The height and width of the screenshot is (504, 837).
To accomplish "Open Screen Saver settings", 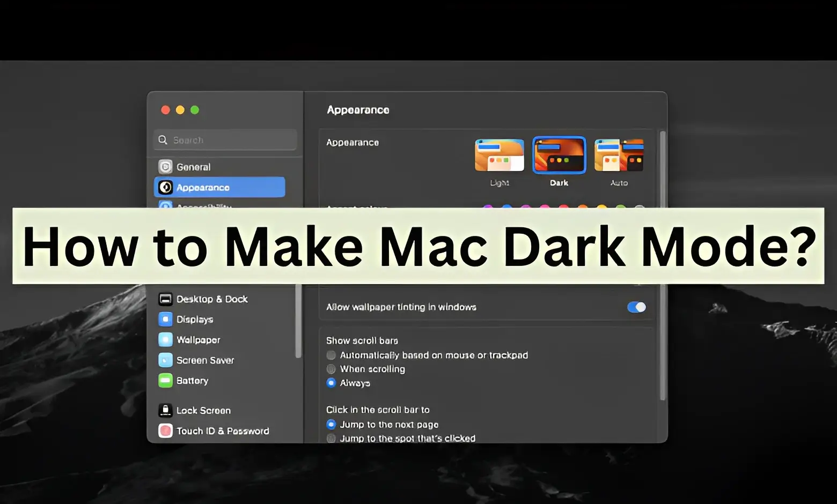I will (205, 360).
